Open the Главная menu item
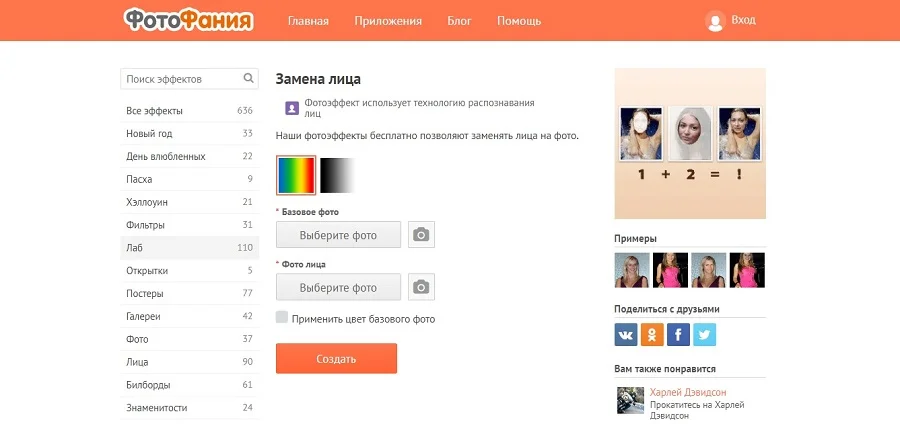The width and height of the screenshot is (900, 424). tap(308, 21)
